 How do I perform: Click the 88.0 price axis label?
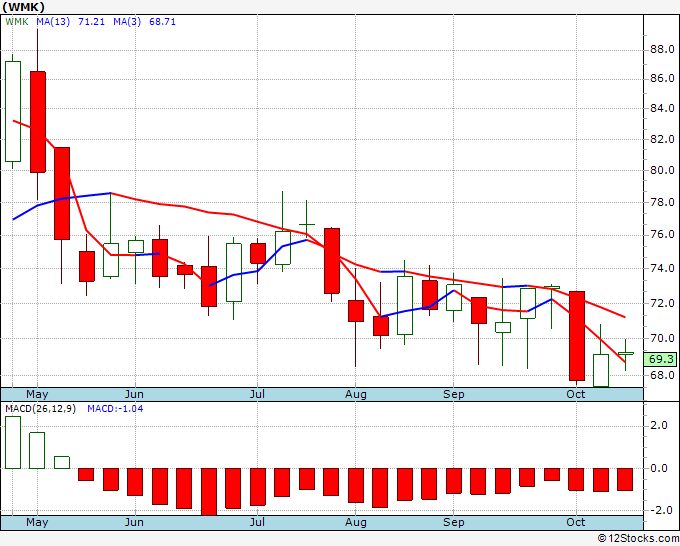(x=662, y=49)
